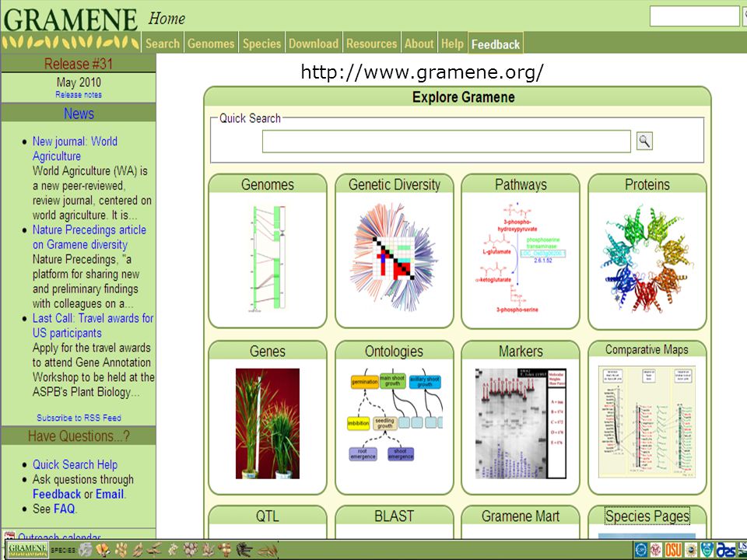Click the Email link under Have Questions
Image resolution: width=747 pixels, height=560 pixels.
tap(110, 495)
